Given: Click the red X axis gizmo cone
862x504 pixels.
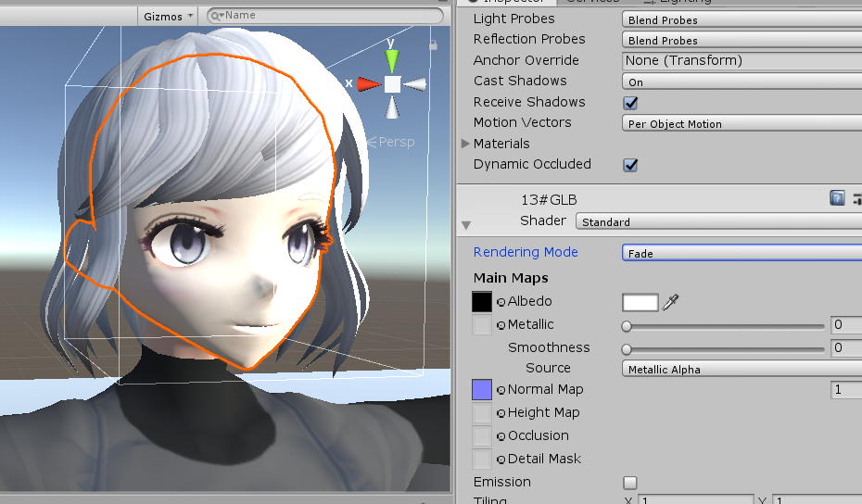Looking at the screenshot, I should (370, 84).
